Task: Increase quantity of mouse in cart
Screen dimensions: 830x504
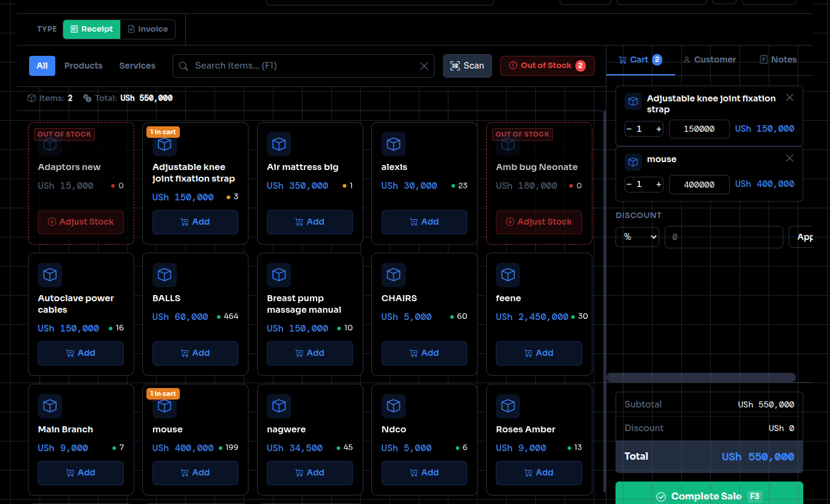Action: tap(658, 184)
